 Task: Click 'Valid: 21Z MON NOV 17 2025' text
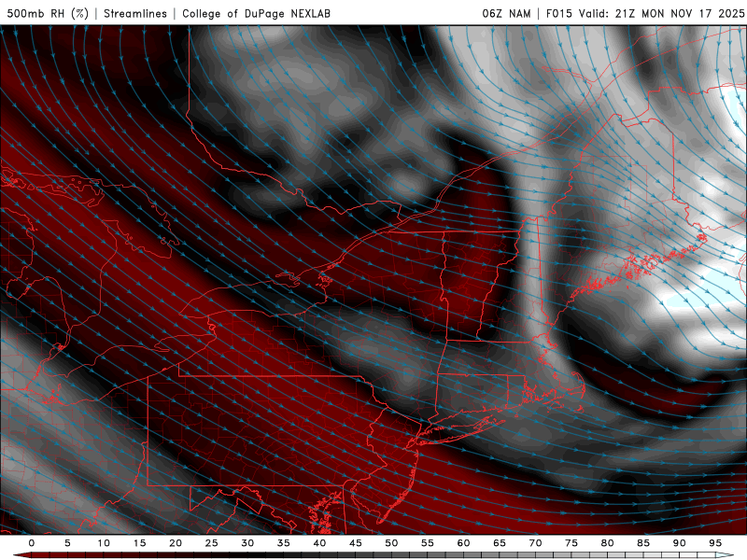pyautogui.click(x=661, y=13)
